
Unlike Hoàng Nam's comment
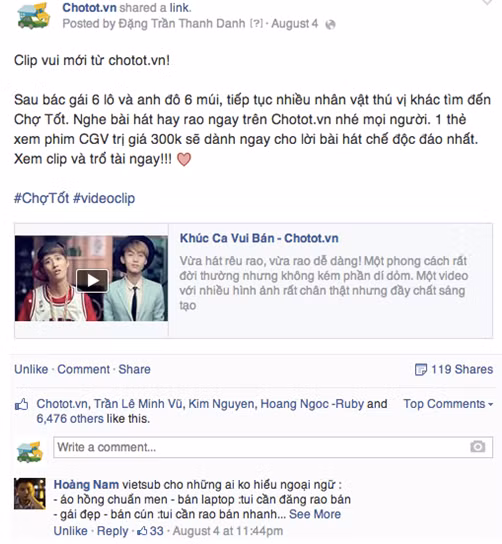tap(70, 531)
